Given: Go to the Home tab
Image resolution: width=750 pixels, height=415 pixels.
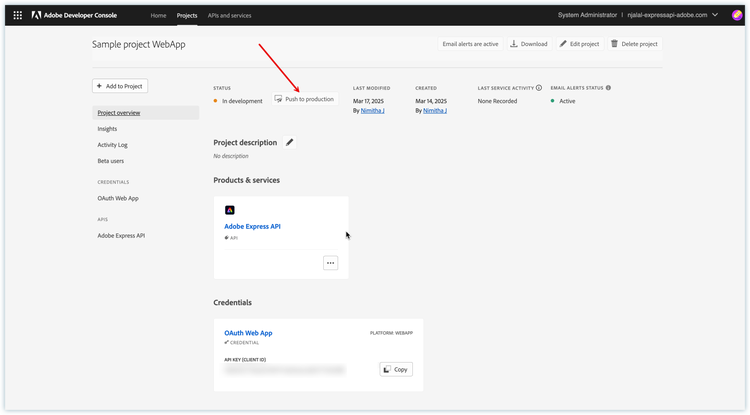Looking at the screenshot, I should click(x=158, y=15).
